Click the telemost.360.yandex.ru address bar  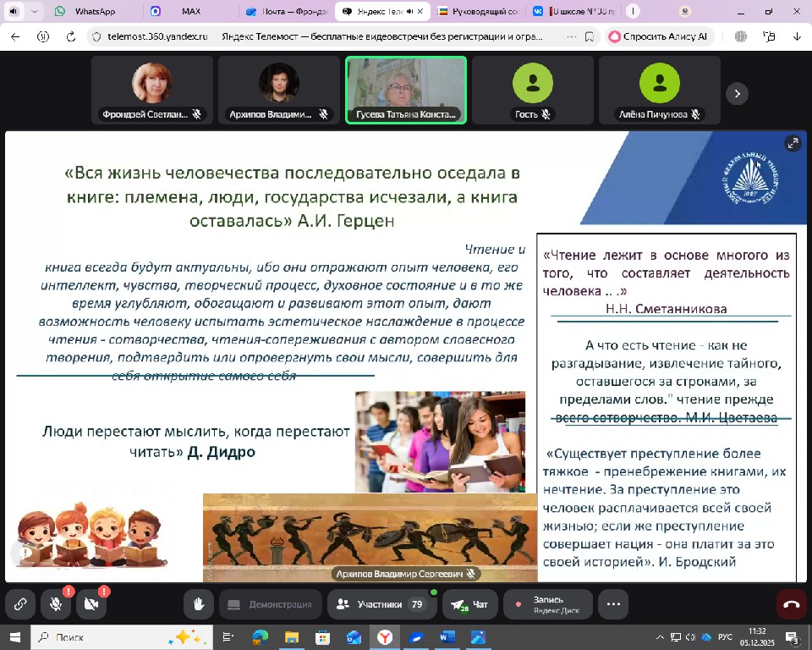point(152,36)
